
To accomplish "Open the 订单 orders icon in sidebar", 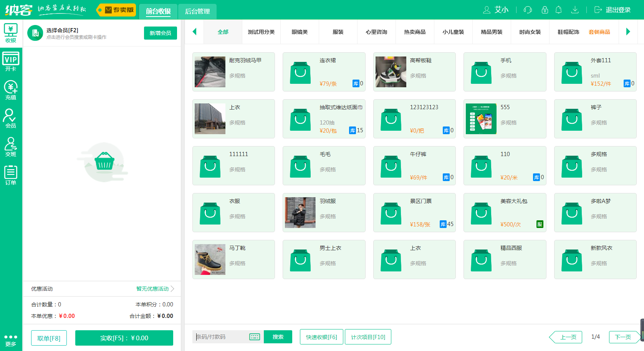I will click(x=11, y=175).
